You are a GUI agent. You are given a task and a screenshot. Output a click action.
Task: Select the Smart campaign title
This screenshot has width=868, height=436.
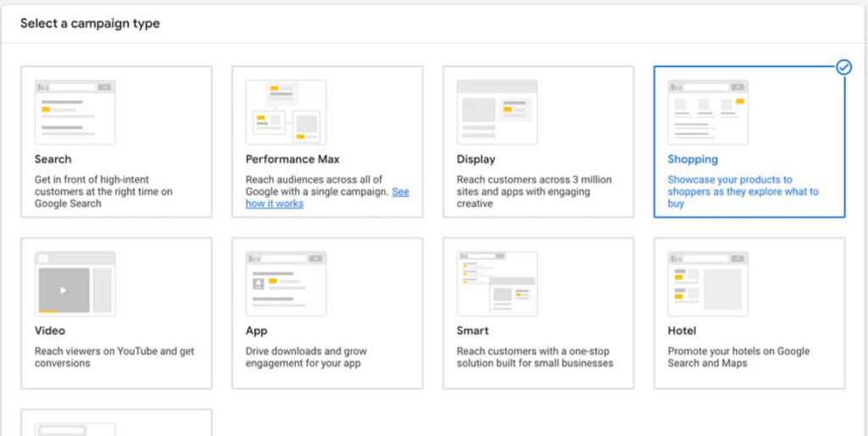473,331
